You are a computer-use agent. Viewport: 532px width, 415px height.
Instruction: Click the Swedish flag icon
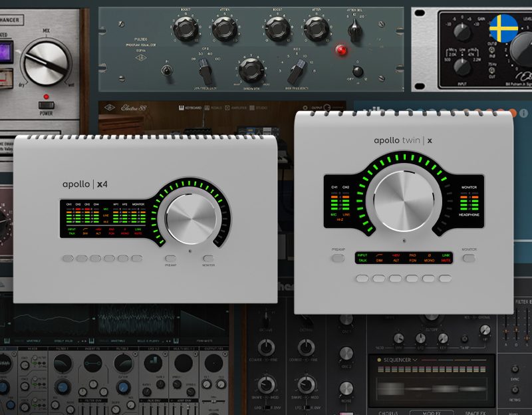click(x=504, y=28)
